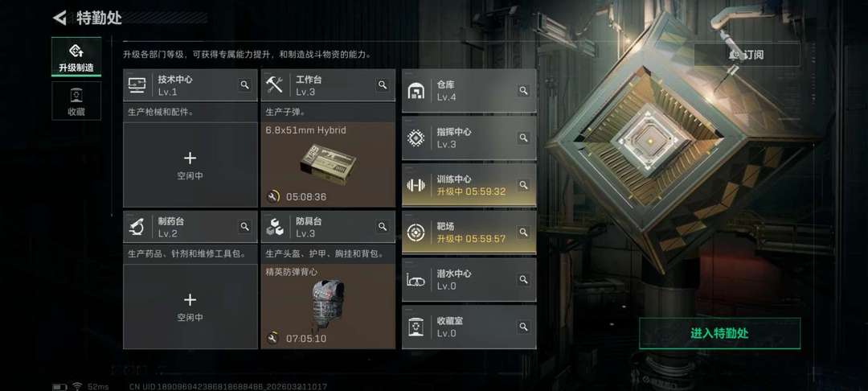Click the 进入特勤处 button

click(719, 333)
